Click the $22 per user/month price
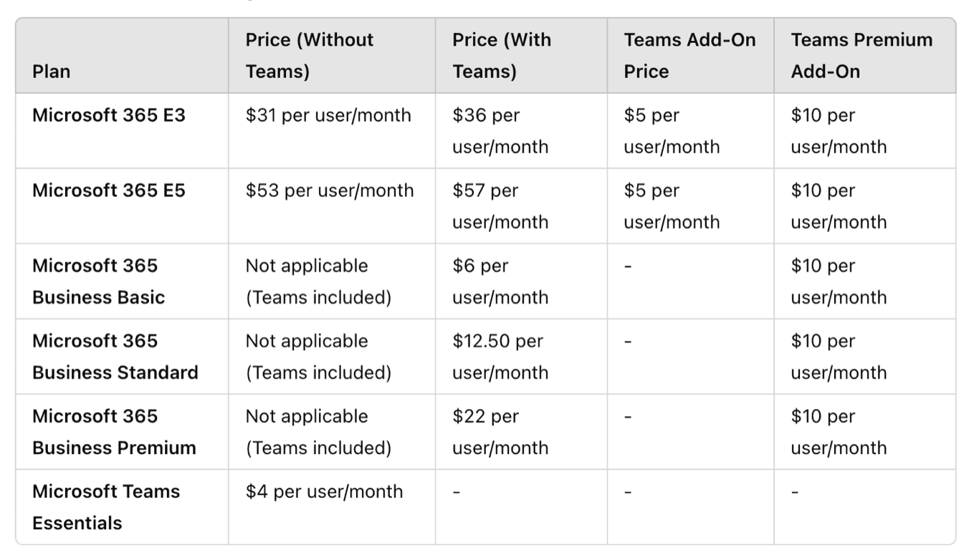The width and height of the screenshot is (969, 560). tap(500, 432)
